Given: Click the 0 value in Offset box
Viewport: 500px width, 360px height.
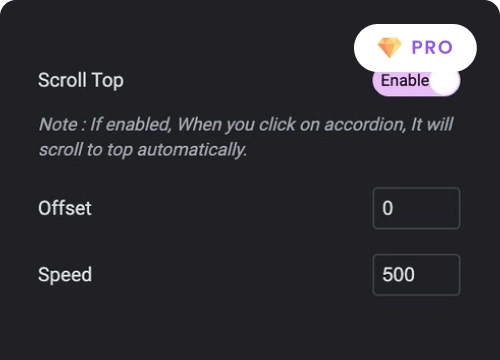Looking at the screenshot, I should (x=388, y=208).
